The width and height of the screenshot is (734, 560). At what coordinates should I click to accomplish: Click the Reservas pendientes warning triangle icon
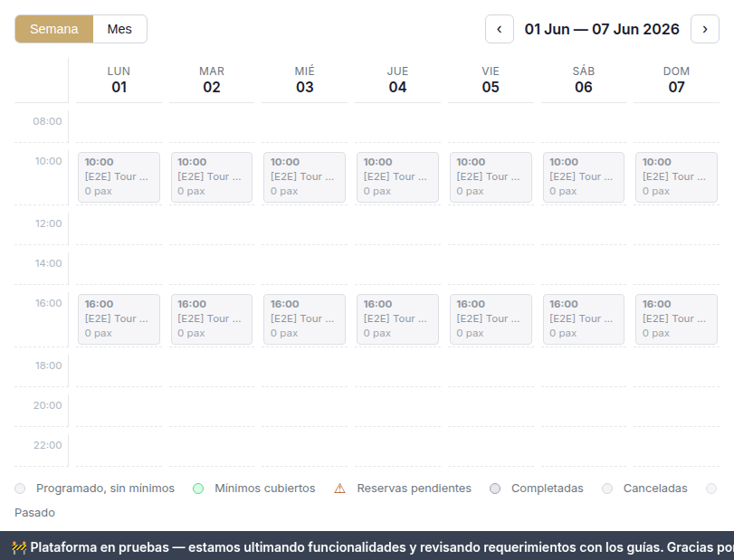click(x=340, y=489)
